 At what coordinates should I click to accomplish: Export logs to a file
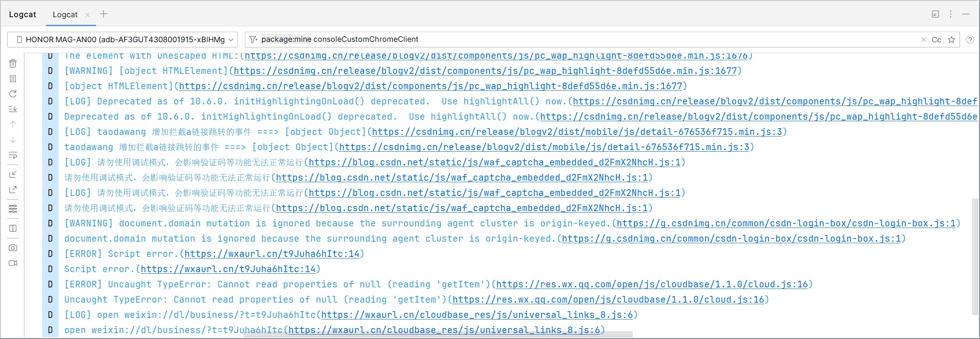(x=13, y=190)
